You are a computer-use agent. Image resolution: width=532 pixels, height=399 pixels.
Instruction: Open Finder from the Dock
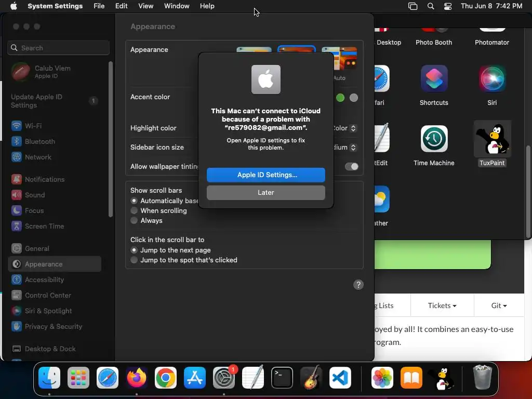point(49,378)
